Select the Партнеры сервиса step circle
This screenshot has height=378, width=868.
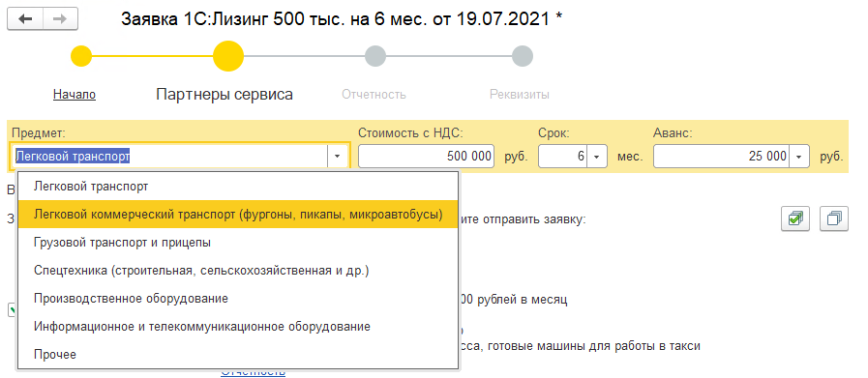pos(228,56)
